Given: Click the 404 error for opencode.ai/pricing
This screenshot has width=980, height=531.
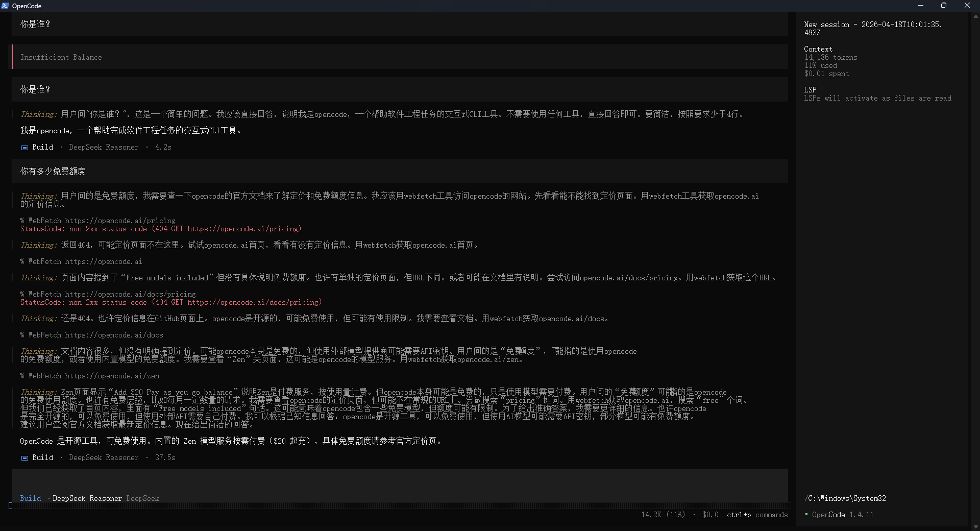Looking at the screenshot, I should tap(161, 229).
